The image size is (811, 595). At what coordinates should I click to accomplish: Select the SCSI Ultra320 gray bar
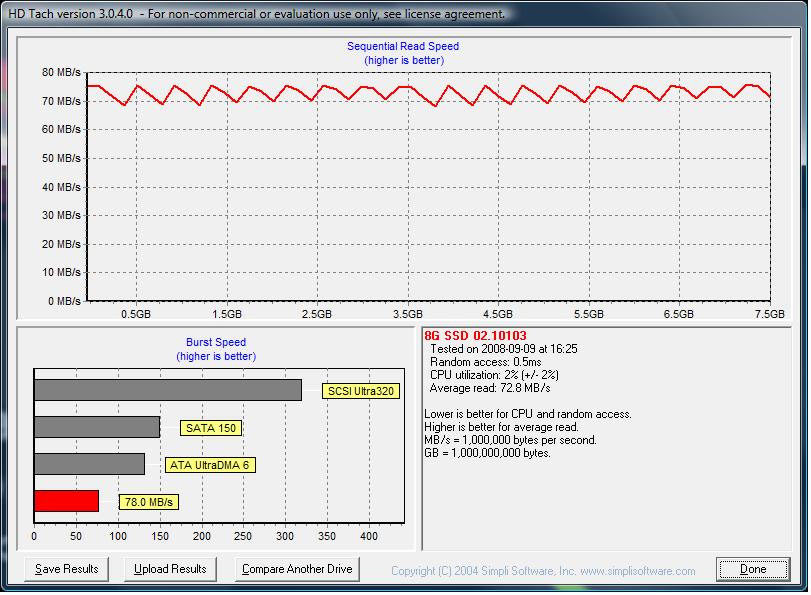(168, 390)
